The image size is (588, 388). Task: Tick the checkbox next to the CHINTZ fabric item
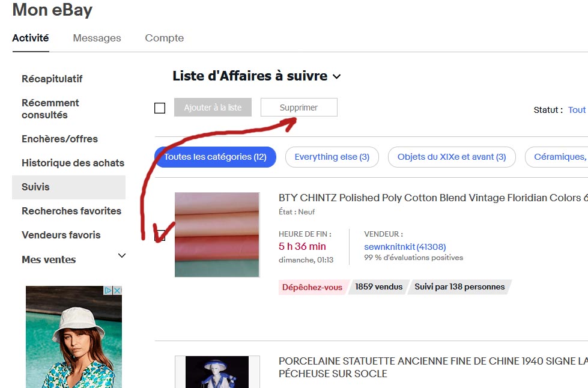pyautogui.click(x=160, y=237)
